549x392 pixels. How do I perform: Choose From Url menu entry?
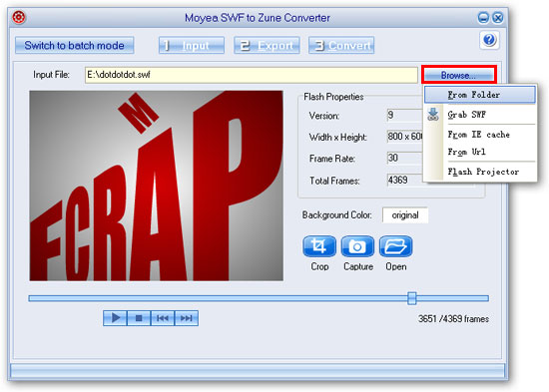tap(480, 152)
